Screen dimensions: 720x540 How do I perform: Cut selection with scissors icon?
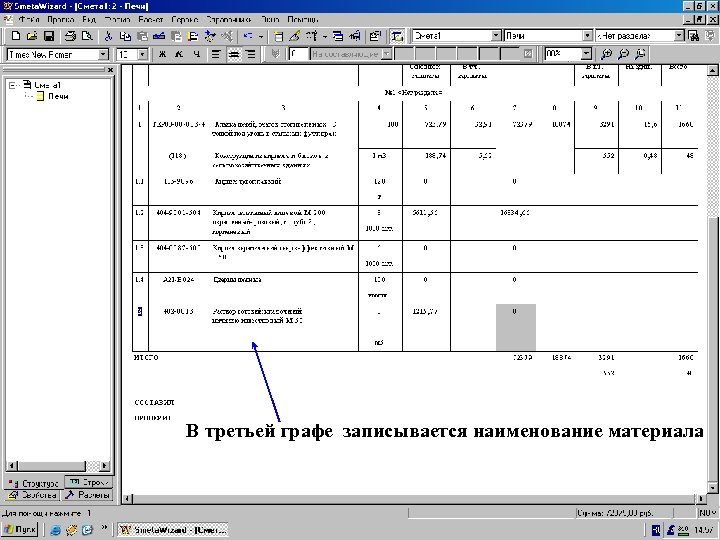pos(108,36)
